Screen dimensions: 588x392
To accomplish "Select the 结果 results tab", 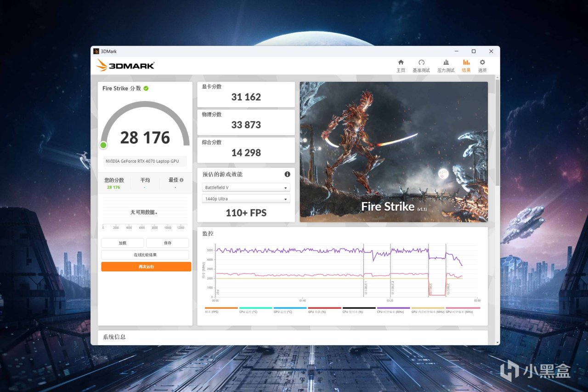I will (466, 66).
